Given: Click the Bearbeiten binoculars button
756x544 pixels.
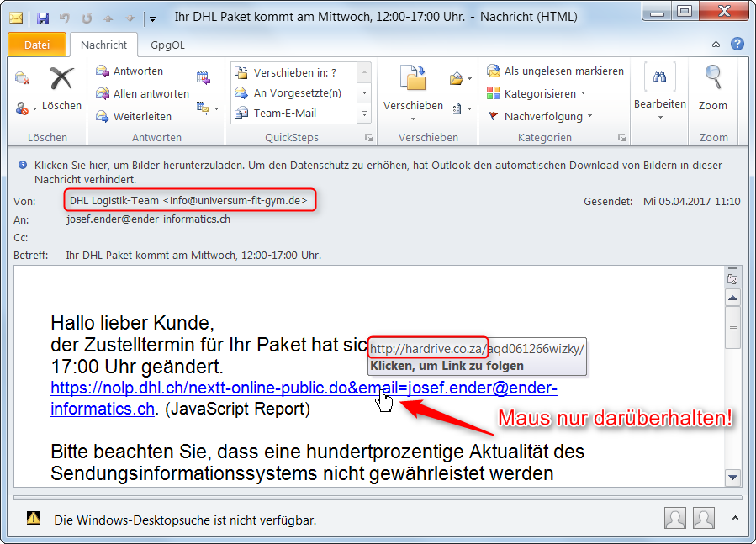Looking at the screenshot, I should point(659,91).
